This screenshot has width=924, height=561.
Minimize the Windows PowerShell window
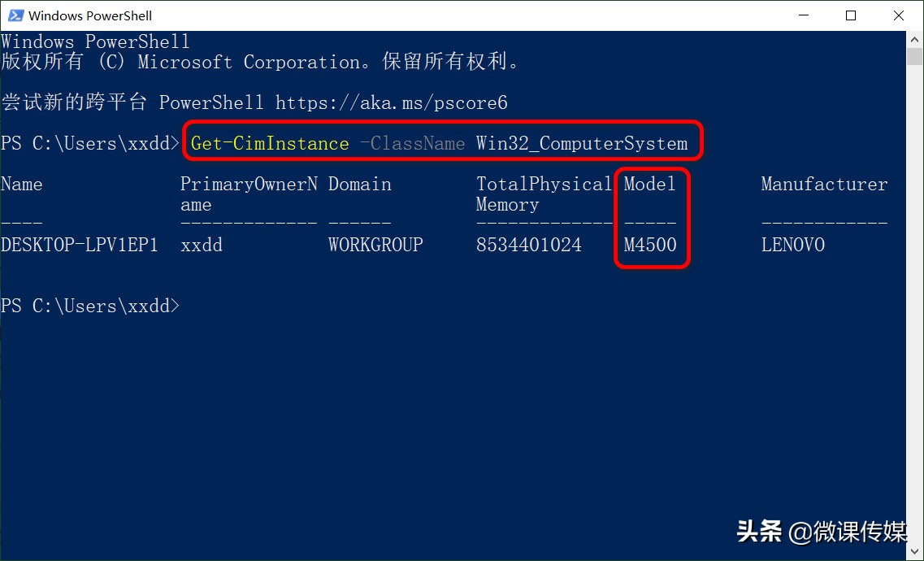(x=803, y=15)
